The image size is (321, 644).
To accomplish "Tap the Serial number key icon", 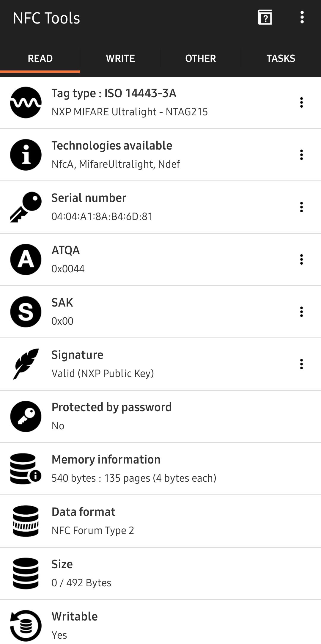I will pos(26,207).
